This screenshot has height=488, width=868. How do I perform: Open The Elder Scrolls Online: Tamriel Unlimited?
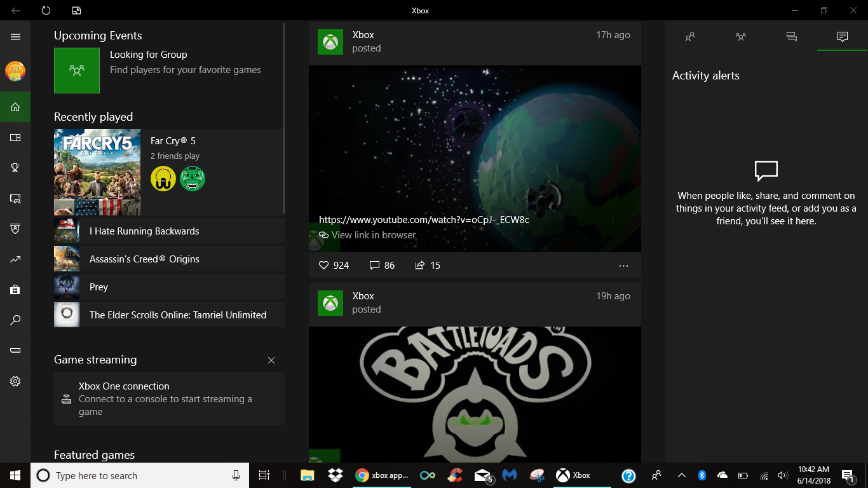(x=169, y=315)
